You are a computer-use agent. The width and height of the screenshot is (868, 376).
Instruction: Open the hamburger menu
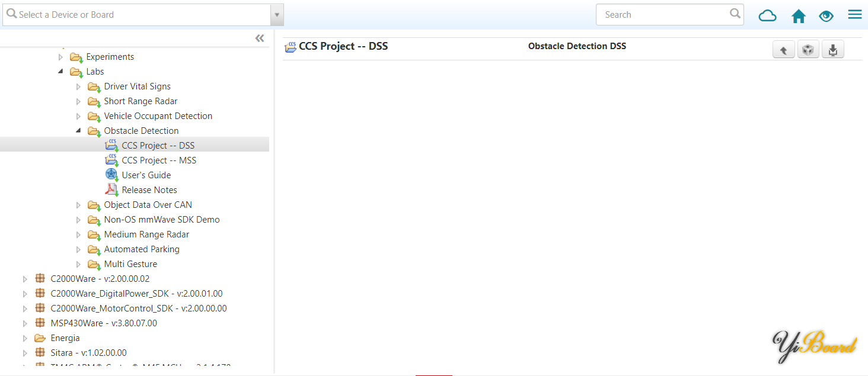tap(855, 14)
